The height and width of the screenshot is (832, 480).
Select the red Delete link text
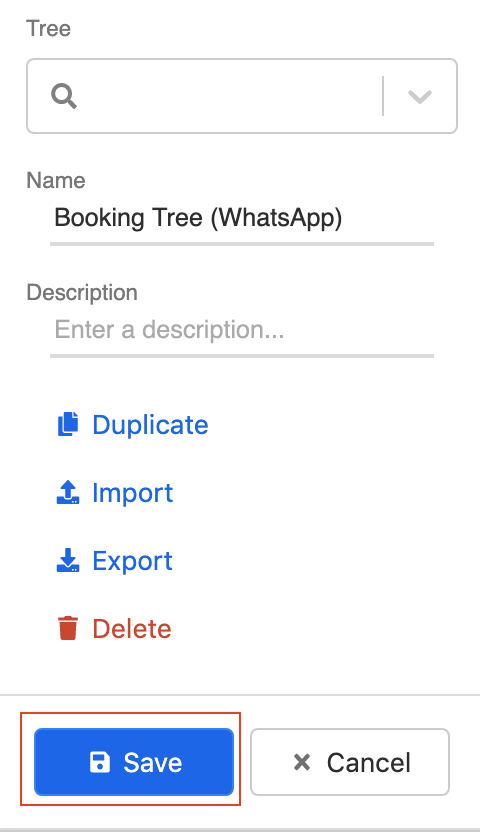pos(132,629)
